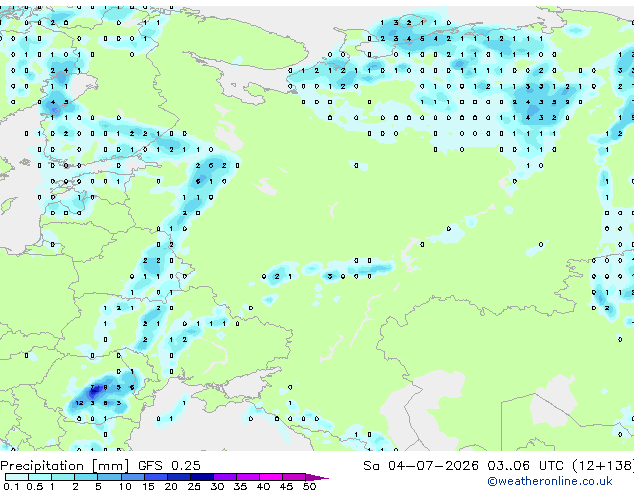Click the legend label '25'
This screenshot has height=490, width=634.
click(194, 486)
